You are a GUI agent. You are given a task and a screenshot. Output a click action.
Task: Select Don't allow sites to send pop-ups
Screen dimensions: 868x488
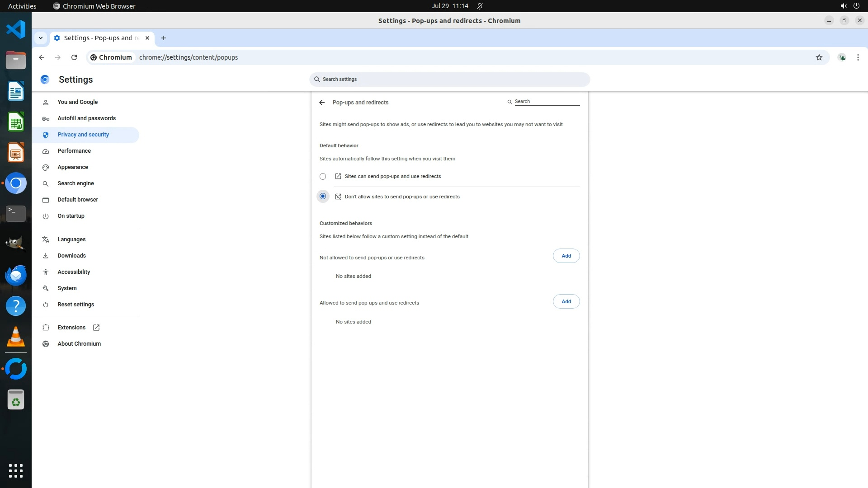click(323, 197)
